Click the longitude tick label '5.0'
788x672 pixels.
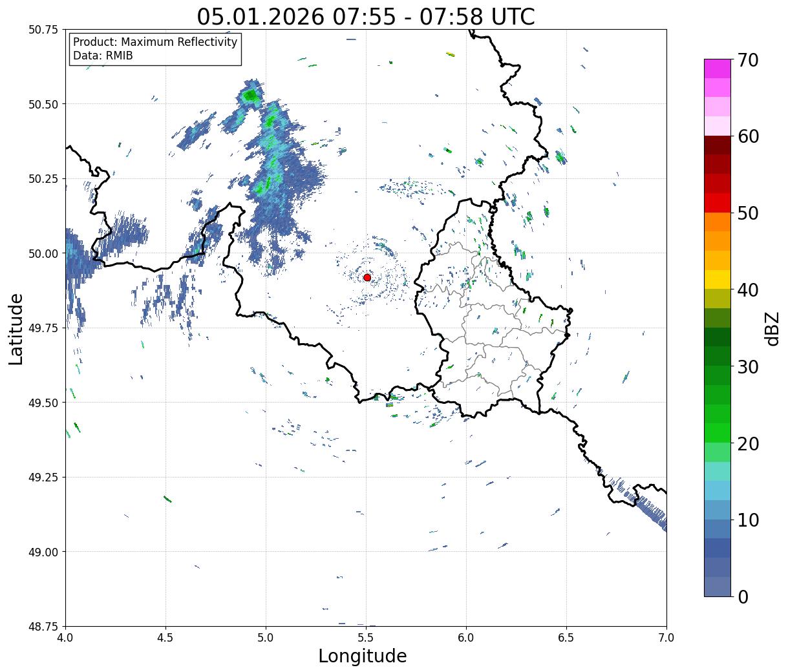coord(266,638)
